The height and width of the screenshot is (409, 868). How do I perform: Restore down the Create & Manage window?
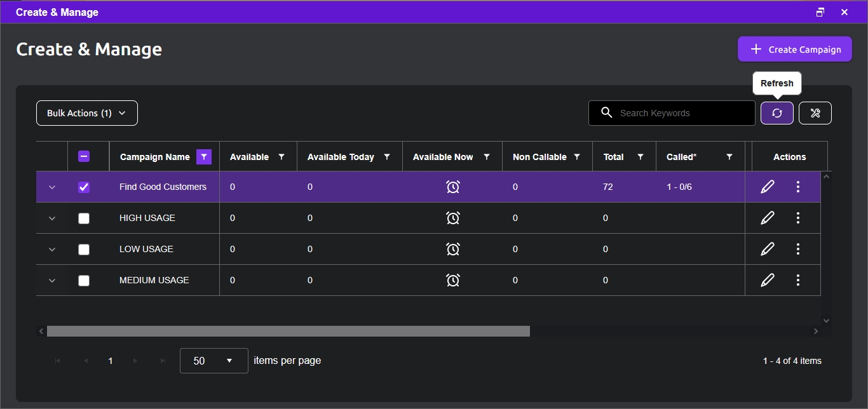click(820, 12)
